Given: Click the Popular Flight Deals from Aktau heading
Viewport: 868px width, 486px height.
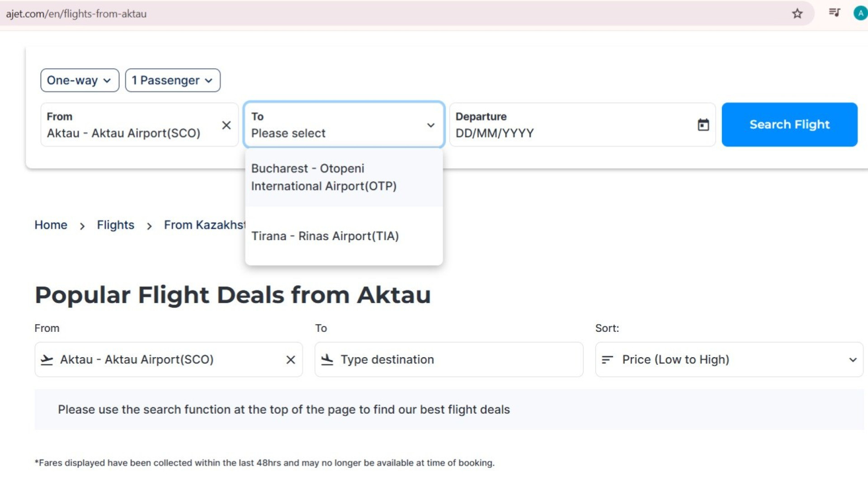Looking at the screenshot, I should (x=233, y=295).
